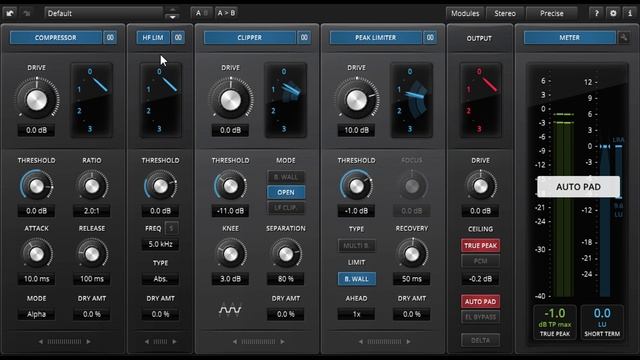The width and height of the screenshot is (640, 360).
Task: Open Peak Limiter AHEAD 1x dropdown
Action: (x=357, y=314)
